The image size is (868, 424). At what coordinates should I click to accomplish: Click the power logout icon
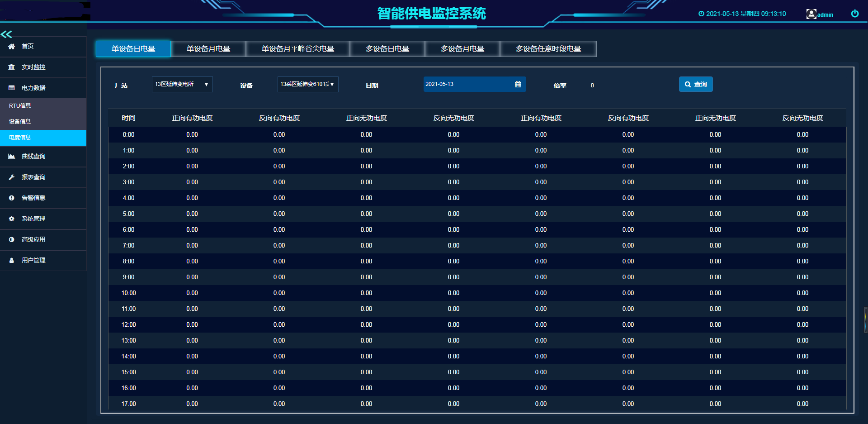[854, 14]
